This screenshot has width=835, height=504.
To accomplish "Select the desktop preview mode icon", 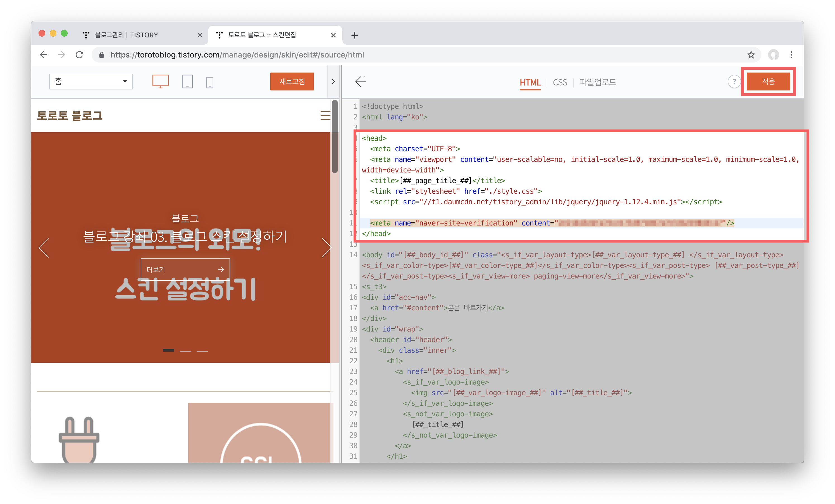I will point(160,82).
